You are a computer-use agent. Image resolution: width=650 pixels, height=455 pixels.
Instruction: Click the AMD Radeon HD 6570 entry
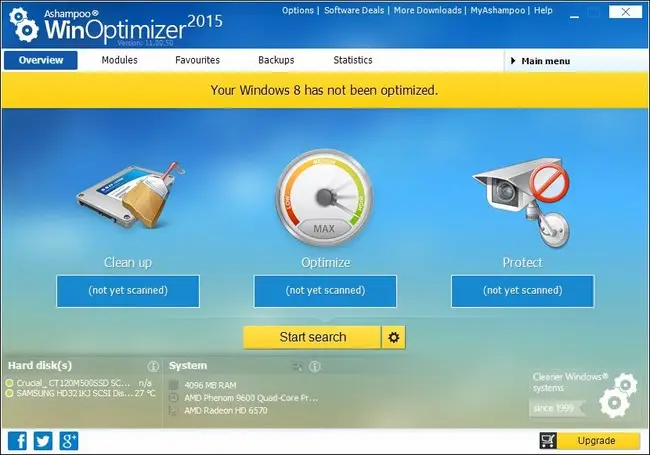(x=226, y=411)
